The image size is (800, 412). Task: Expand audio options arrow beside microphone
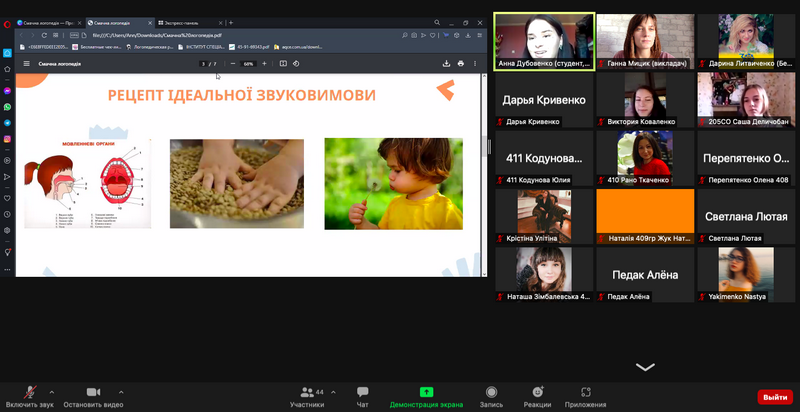coord(52,392)
